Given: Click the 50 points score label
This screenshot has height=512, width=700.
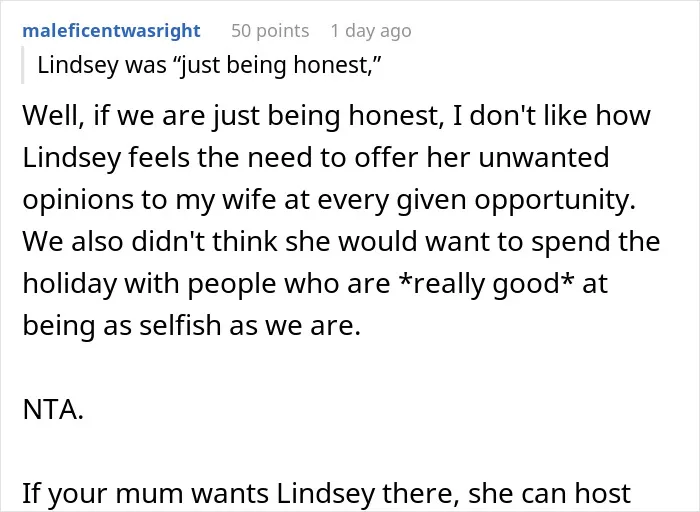Looking at the screenshot, I should (270, 31).
